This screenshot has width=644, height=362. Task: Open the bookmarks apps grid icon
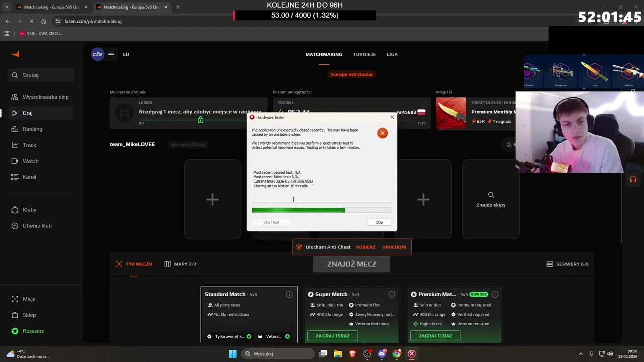(7, 33)
